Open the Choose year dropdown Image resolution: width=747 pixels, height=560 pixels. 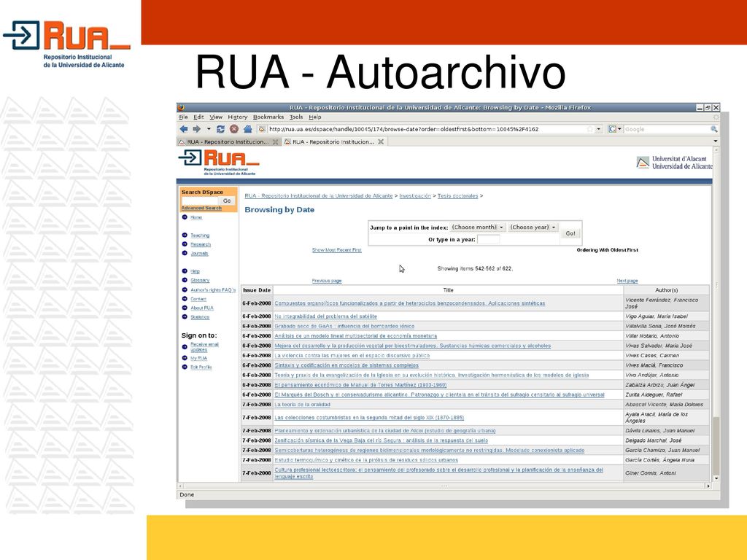point(533,227)
